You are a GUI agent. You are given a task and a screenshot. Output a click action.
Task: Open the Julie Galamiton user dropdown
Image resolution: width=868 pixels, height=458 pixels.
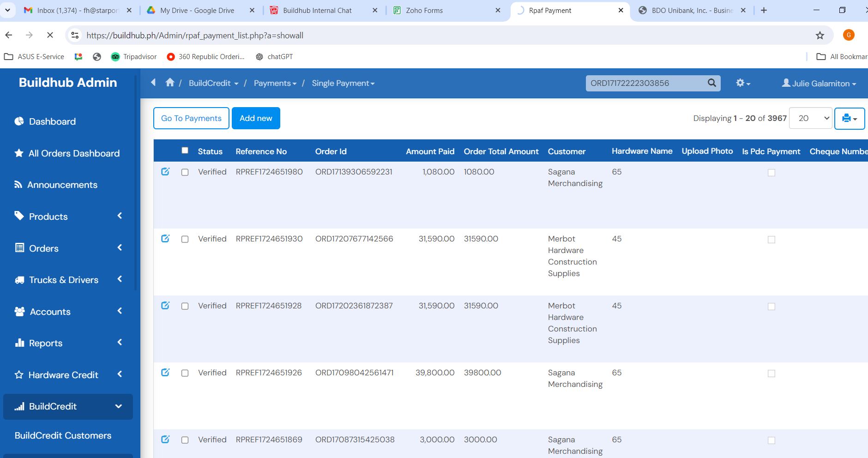point(819,84)
